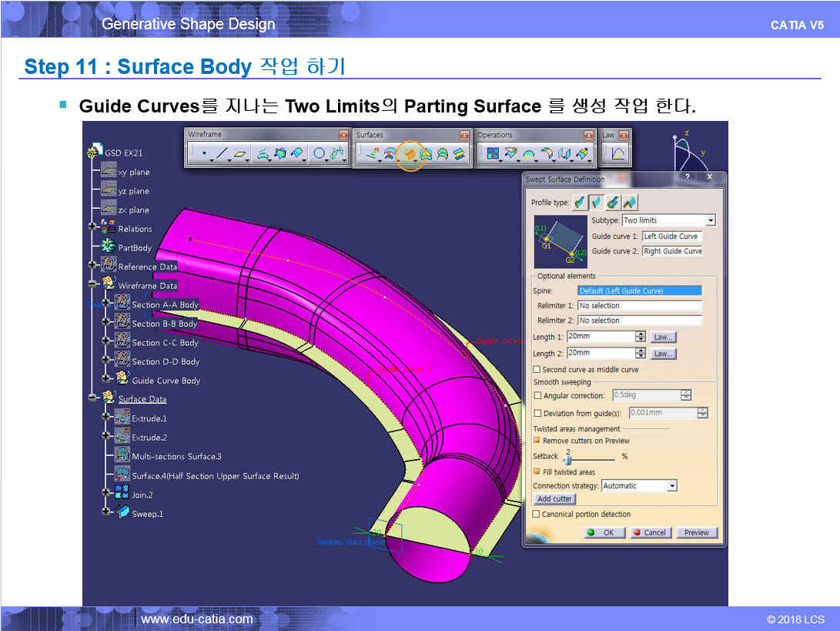Open the Connection strategy dropdown
The image size is (840, 631).
click(x=672, y=486)
